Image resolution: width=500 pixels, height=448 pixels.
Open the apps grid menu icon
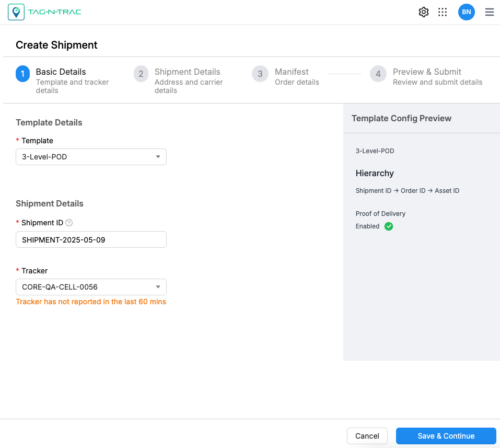pos(443,12)
